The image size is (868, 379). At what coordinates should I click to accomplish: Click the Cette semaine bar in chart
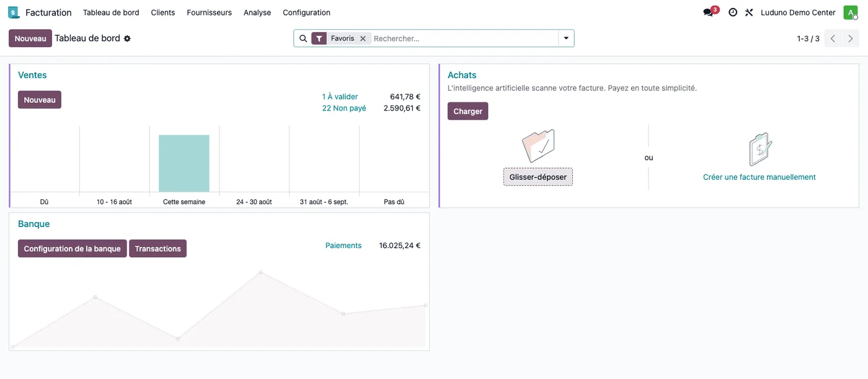tap(184, 163)
